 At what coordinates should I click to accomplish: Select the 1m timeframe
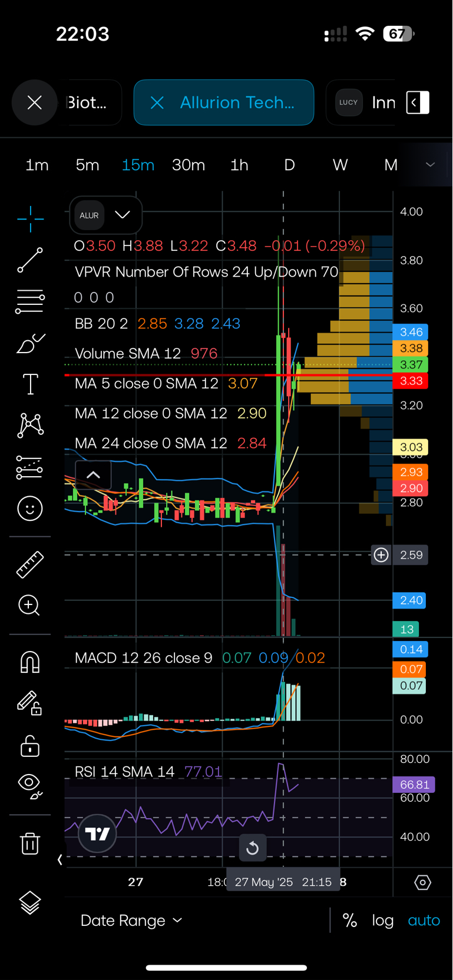point(37,165)
